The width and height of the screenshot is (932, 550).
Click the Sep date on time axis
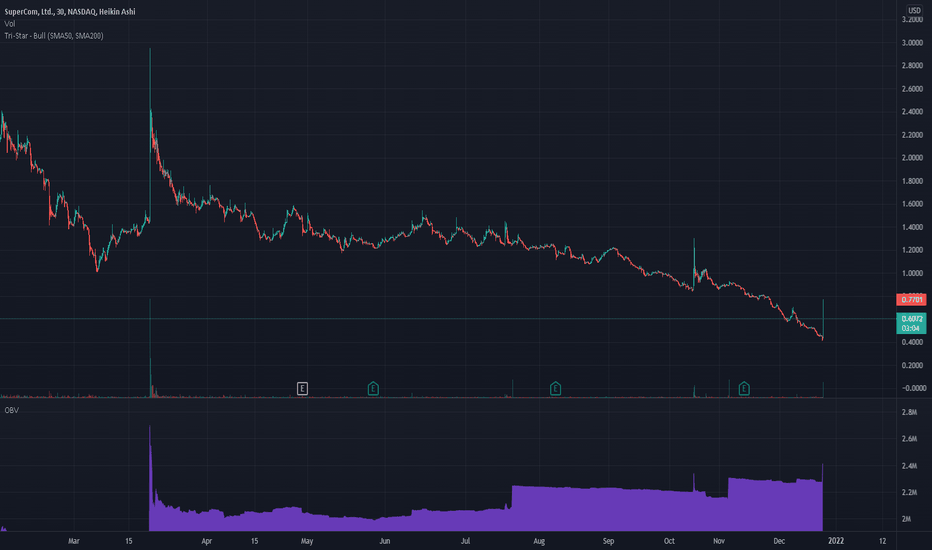[x=608, y=541]
